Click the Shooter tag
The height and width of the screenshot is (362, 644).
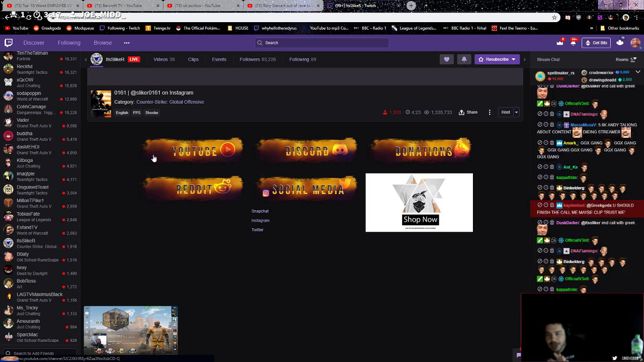pos(152,113)
